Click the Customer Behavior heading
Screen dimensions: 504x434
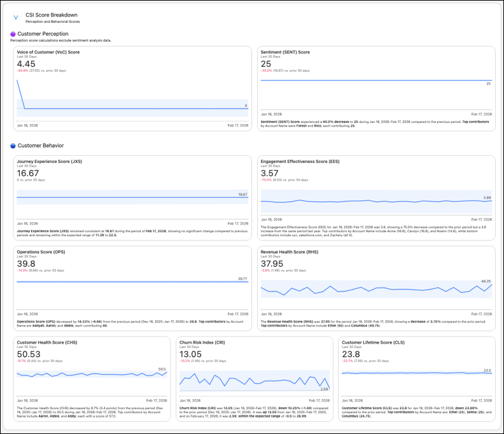pyautogui.click(x=41, y=146)
